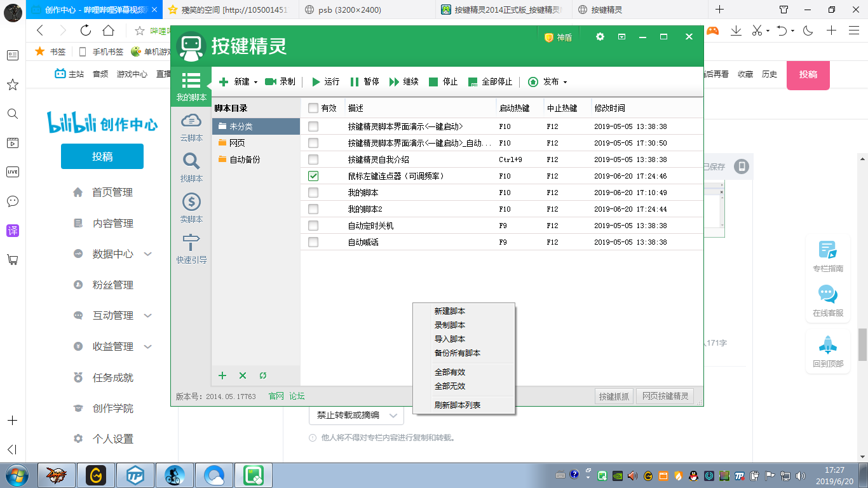This screenshot has height=488, width=868.
Task: Open Find Scripts (找脚本) magnifier icon
Action: [191, 167]
